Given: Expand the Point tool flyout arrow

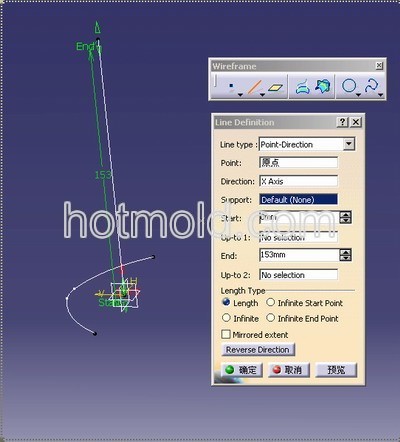Looking at the screenshot, I should [x=240, y=95].
